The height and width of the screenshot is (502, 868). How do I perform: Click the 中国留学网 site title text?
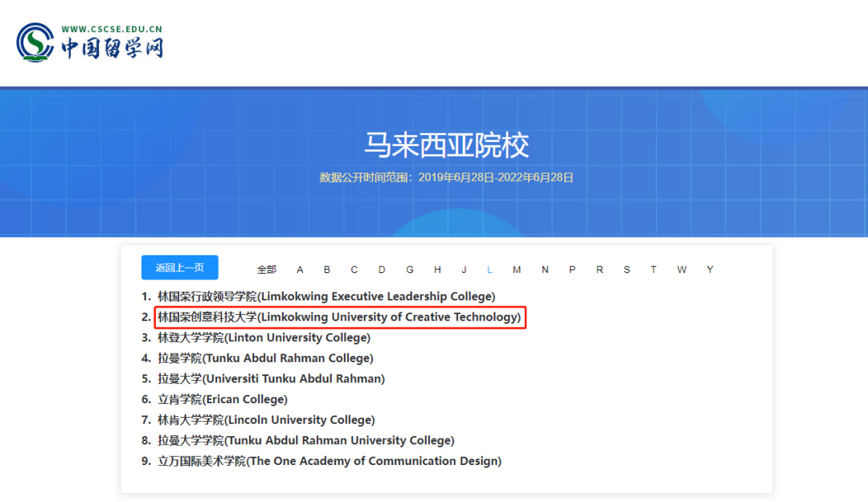113,47
